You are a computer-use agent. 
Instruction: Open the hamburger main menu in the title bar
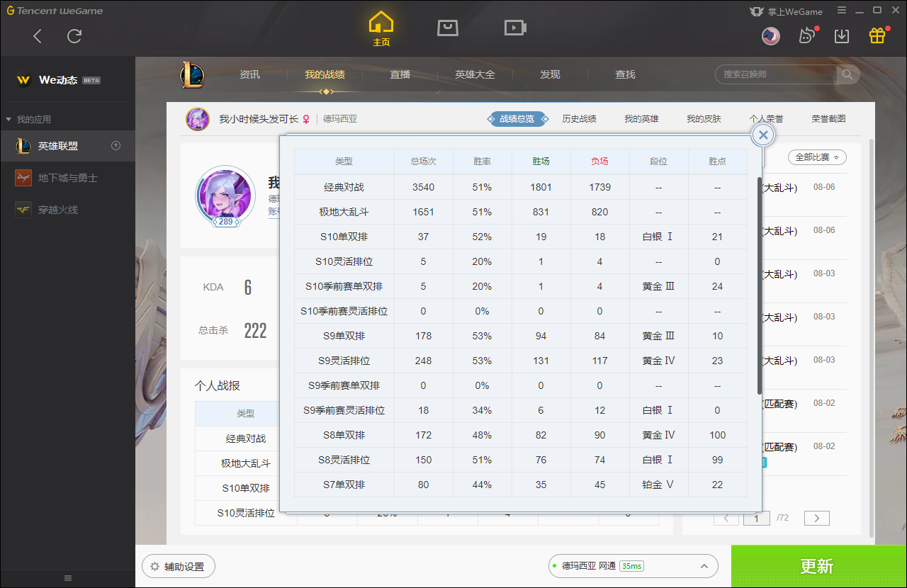click(x=842, y=11)
